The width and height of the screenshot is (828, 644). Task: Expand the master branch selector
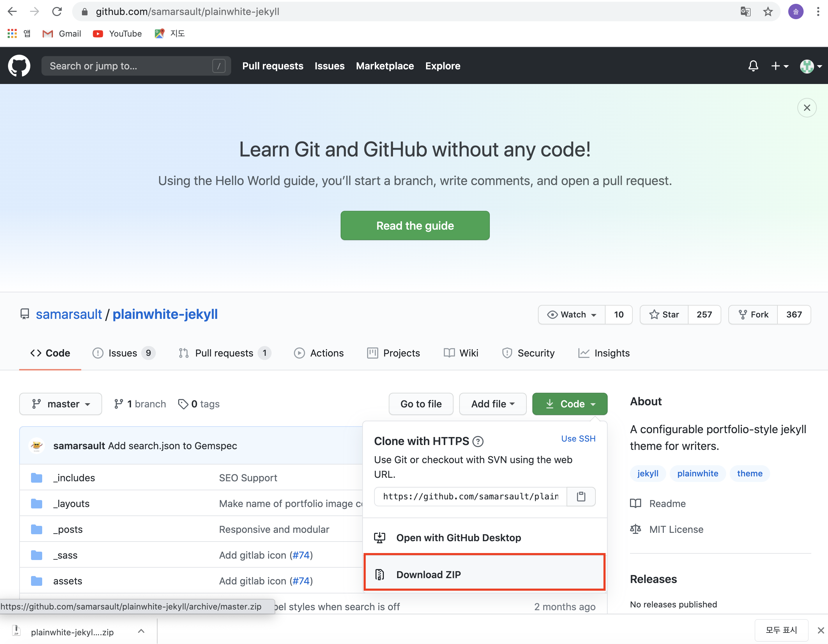coord(61,404)
